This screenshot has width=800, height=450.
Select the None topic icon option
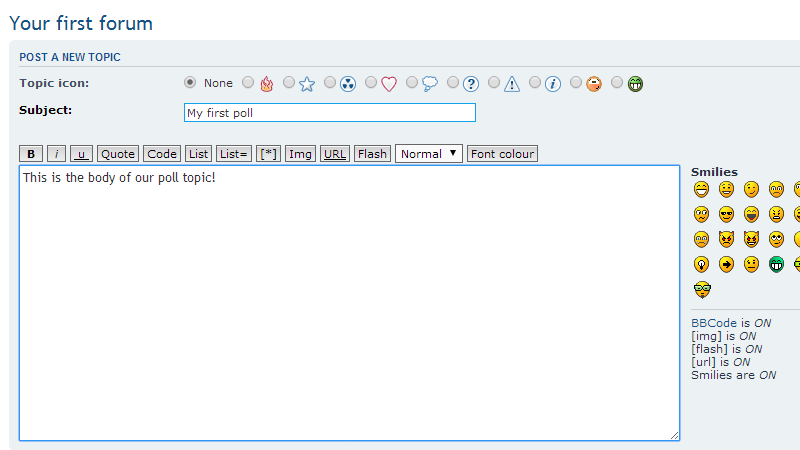(190, 83)
